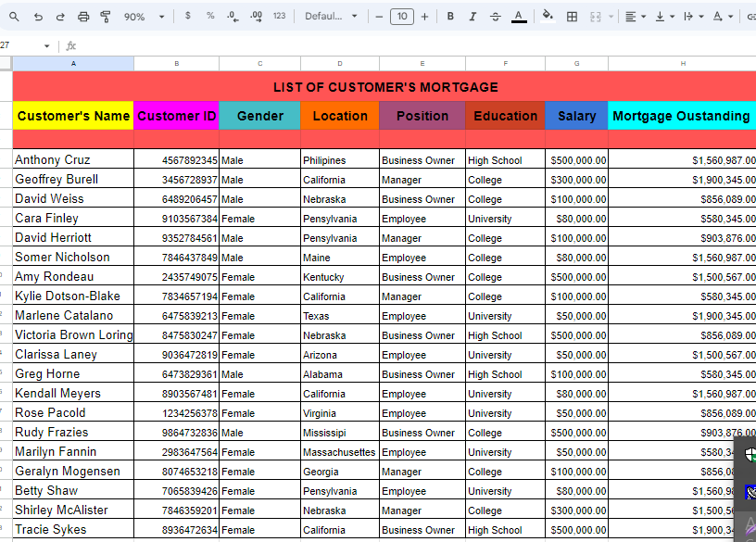The width and height of the screenshot is (756, 542).
Task: Select the title cell LIST OF CUSTOMER'S MORTGAGE
Action: click(384, 87)
